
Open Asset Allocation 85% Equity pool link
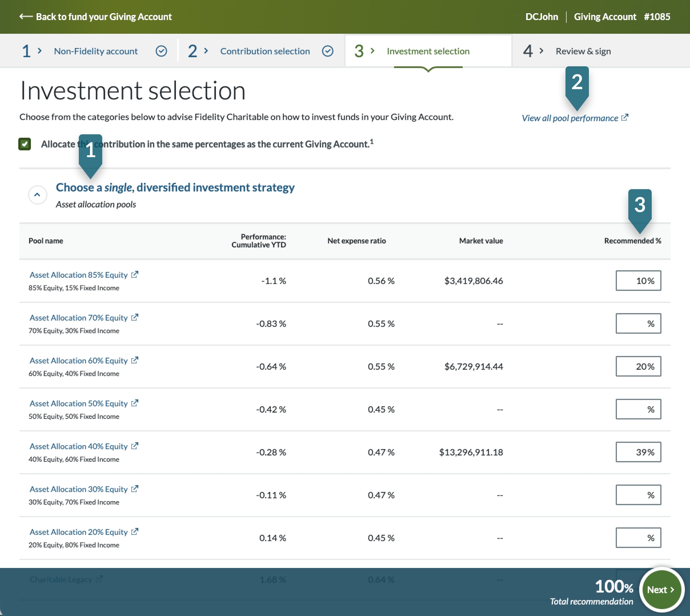[79, 275]
